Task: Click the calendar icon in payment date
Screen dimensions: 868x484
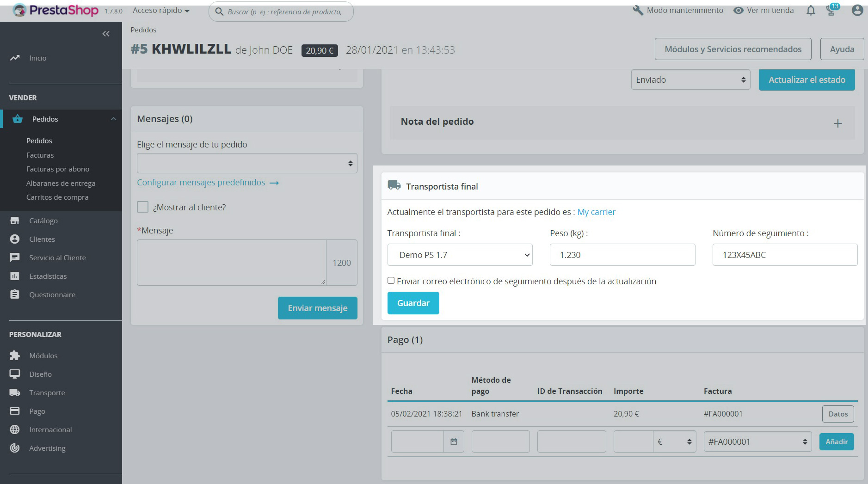Action: pos(454,442)
